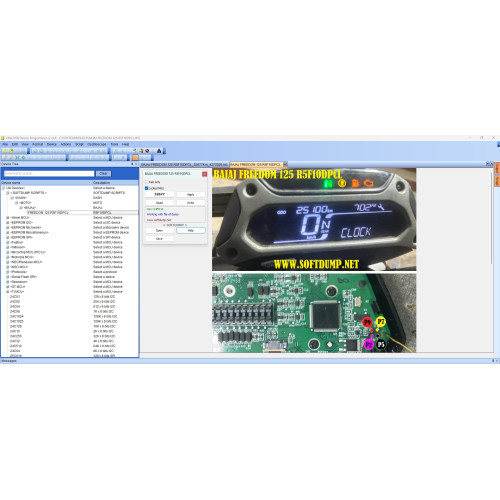Select the 24C04 device row
This screenshot has width=500, height=500.
click(15, 306)
